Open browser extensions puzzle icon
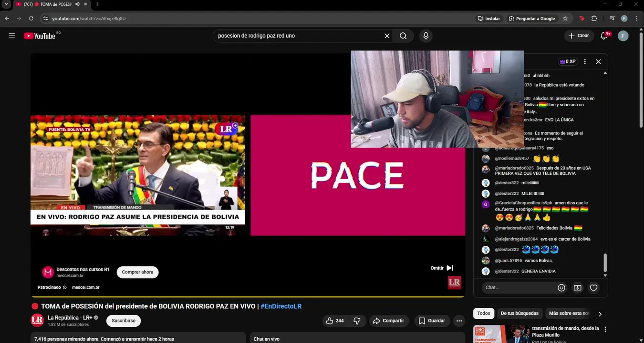644x343 pixels. point(594,19)
